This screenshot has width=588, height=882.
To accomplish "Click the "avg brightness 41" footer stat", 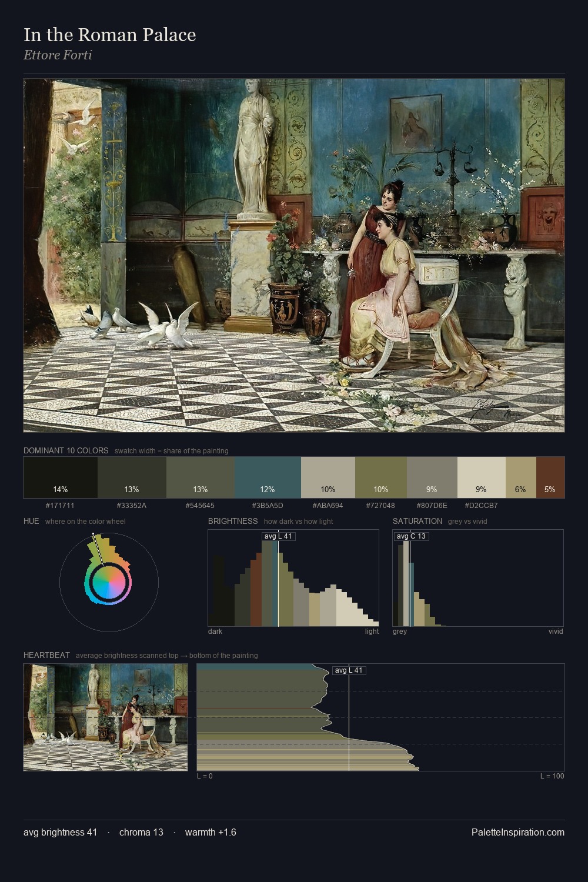I will click(61, 832).
